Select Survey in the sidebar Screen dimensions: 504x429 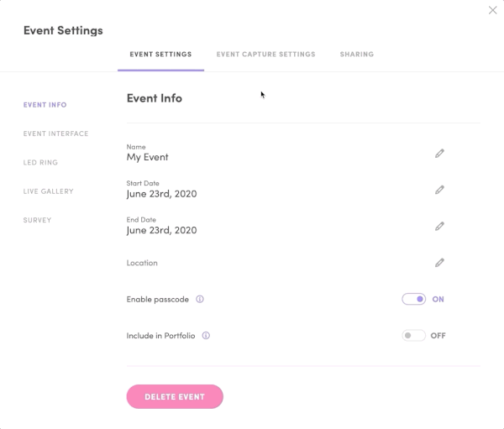click(37, 221)
